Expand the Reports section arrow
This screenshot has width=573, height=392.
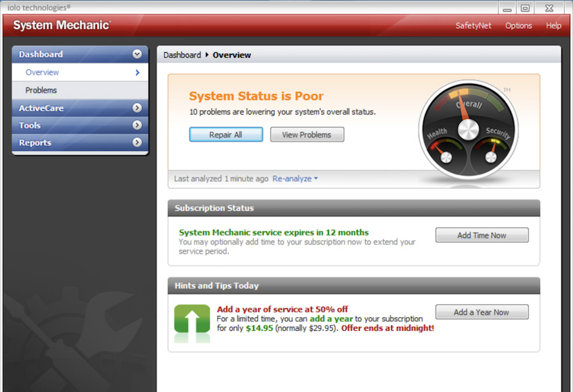coord(137,142)
